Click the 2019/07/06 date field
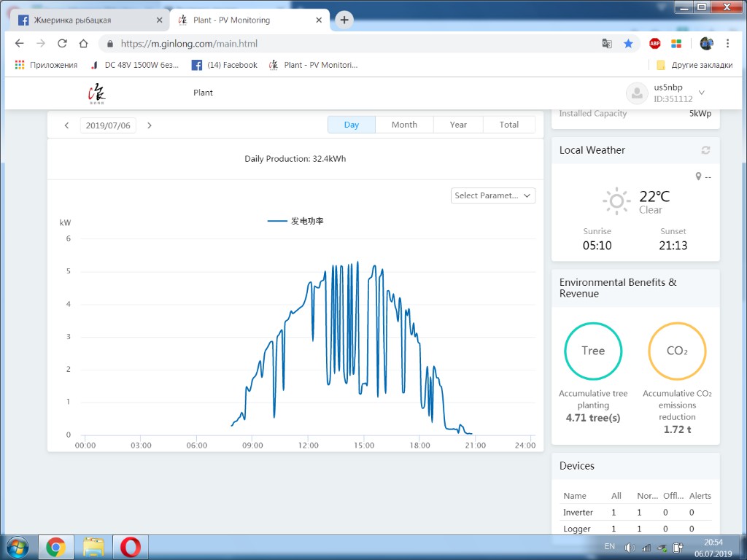The image size is (747, 560). tap(108, 125)
